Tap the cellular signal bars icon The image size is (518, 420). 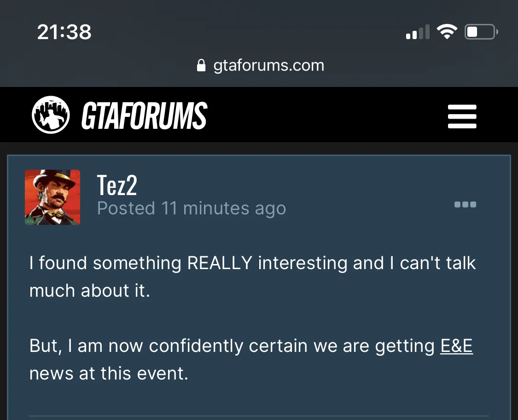click(x=418, y=32)
